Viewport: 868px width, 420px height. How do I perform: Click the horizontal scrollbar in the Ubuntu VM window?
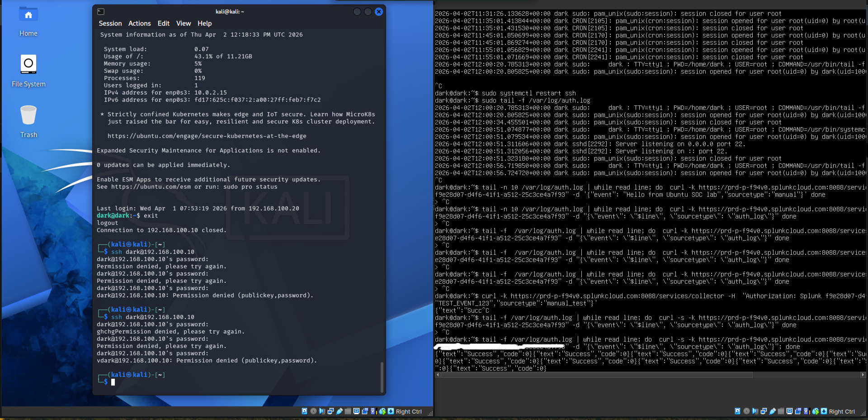pyautogui.click(x=596, y=375)
